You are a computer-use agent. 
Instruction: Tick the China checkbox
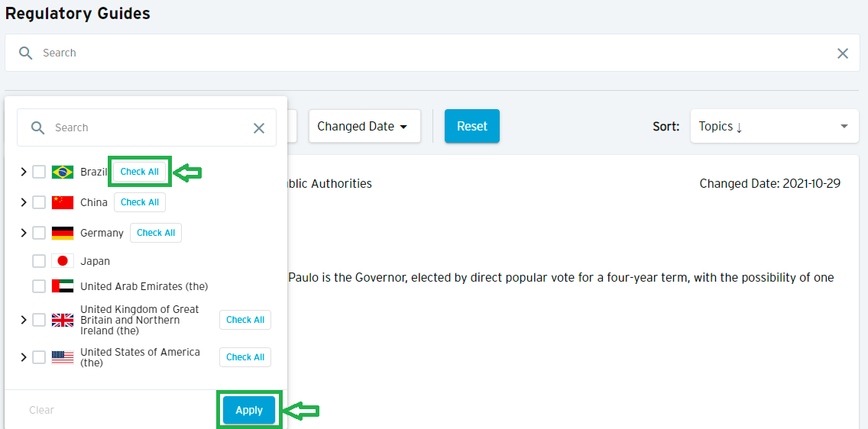pyautogui.click(x=39, y=202)
